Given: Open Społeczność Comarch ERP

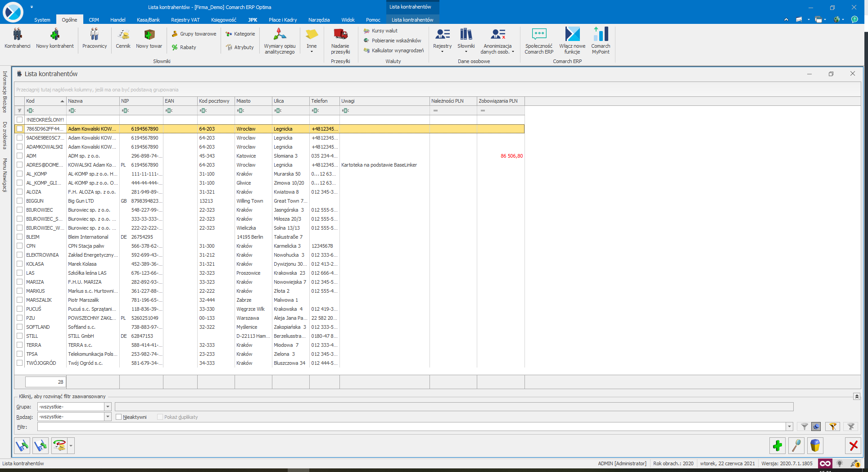Looking at the screenshot, I should coord(539,41).
